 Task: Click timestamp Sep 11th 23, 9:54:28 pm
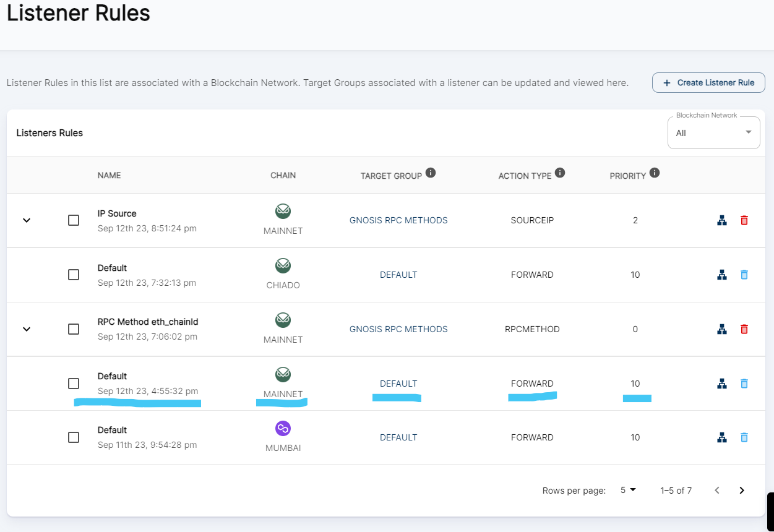tap(147, 445)
